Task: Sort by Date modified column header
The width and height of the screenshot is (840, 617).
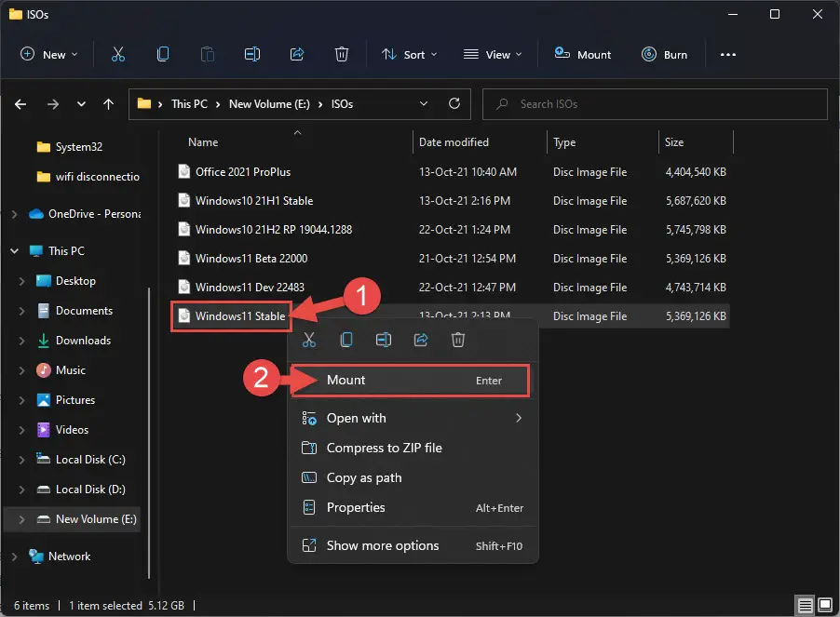Action: point(454,142)
